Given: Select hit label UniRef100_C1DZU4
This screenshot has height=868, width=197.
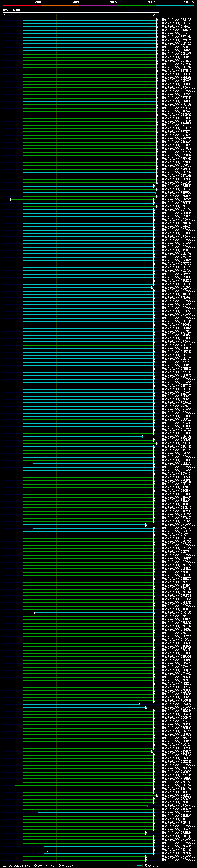Looking at the screenshot, I should pyautogui.click(x=177, y=172).
